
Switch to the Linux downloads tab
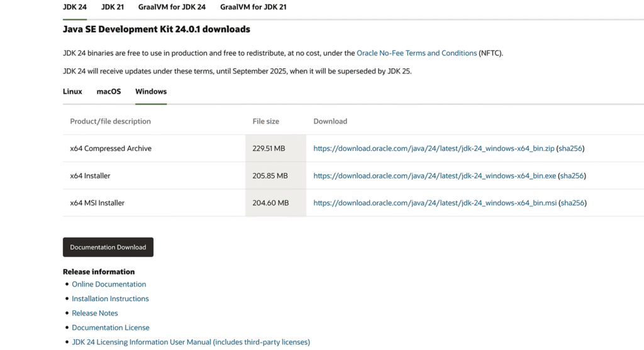(x=72, y=92)
